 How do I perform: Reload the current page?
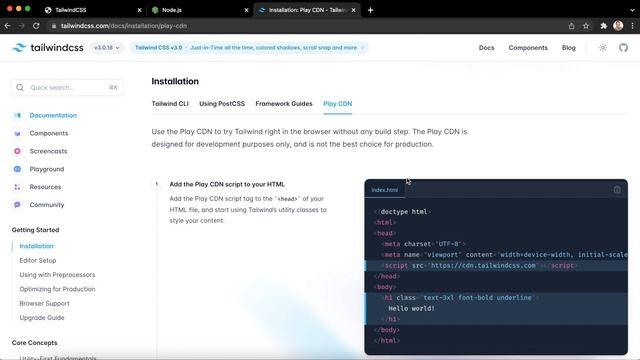36,26
